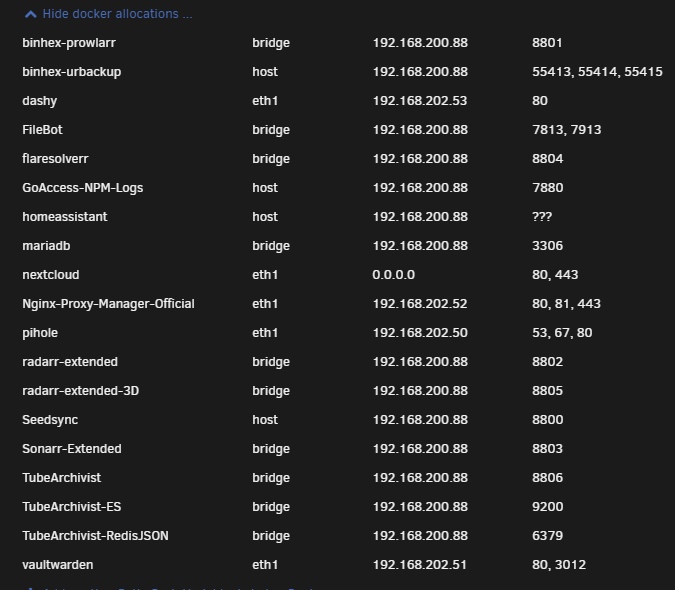Select the binhex-prowlarr container name

coord(69,43)
